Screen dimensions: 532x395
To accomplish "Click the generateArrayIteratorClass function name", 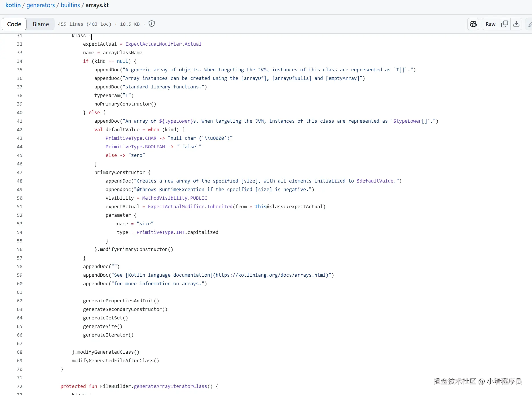I will pos(170,386).
